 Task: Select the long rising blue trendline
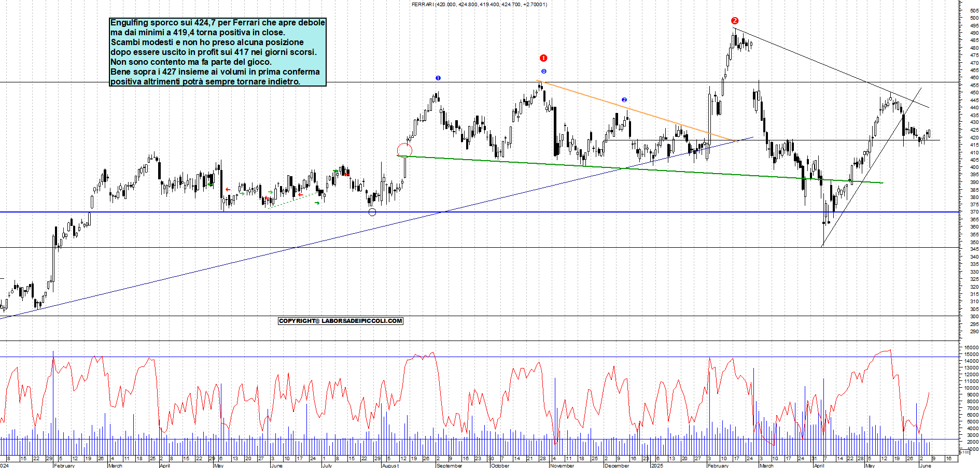pyautogui.click(x=376, y=228)
